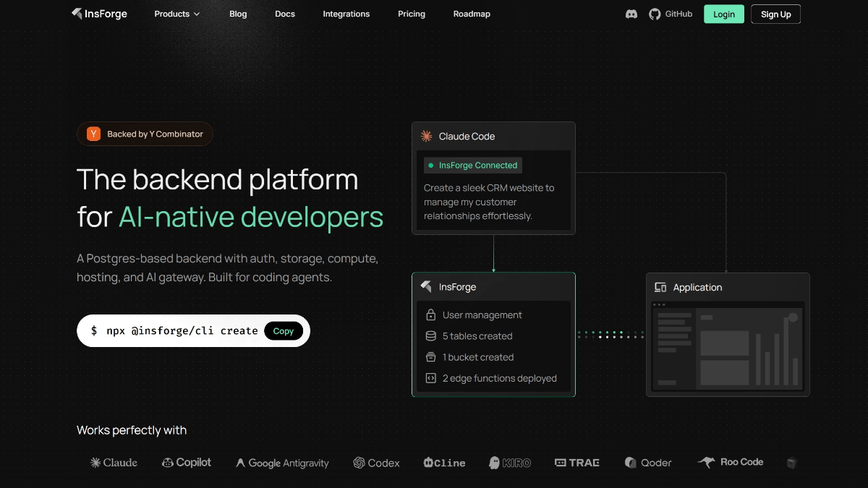Click the green Login button
The image size is (868, 488).
pyautogui.click(x=724, y=14)
